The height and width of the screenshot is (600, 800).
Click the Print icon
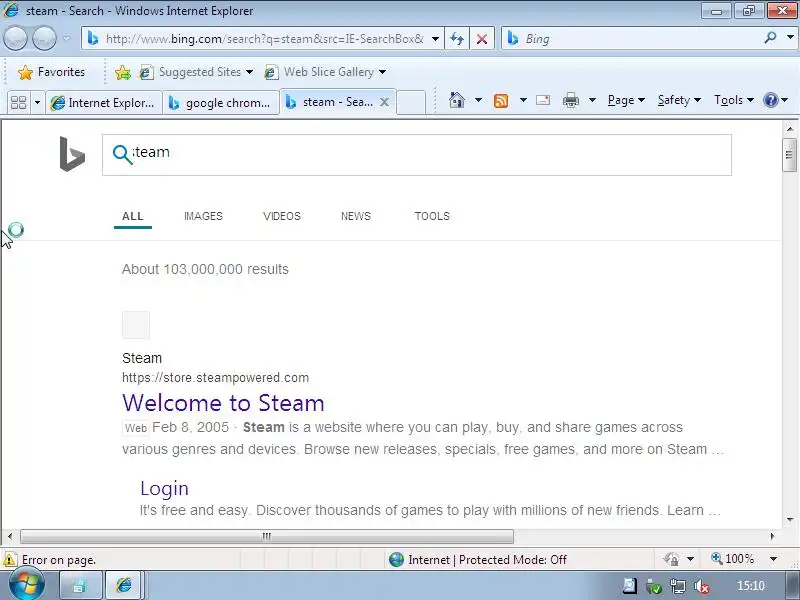[x=570, y=100]
